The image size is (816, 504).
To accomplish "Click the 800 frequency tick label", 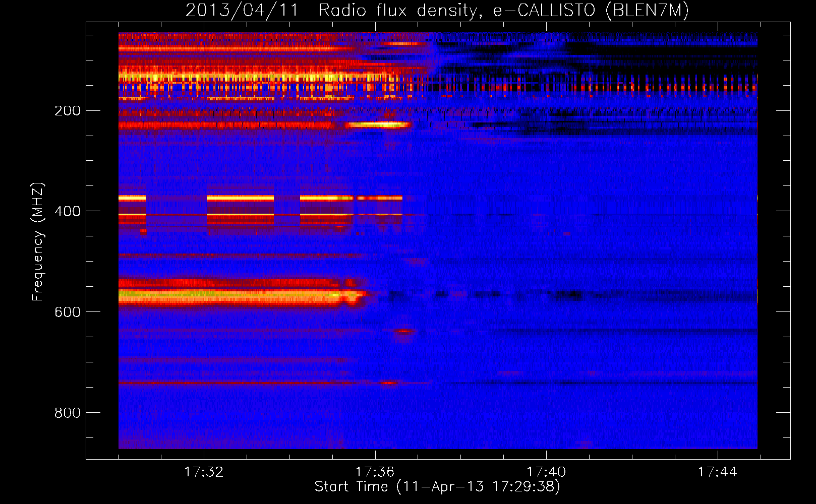I will point(68,413).
